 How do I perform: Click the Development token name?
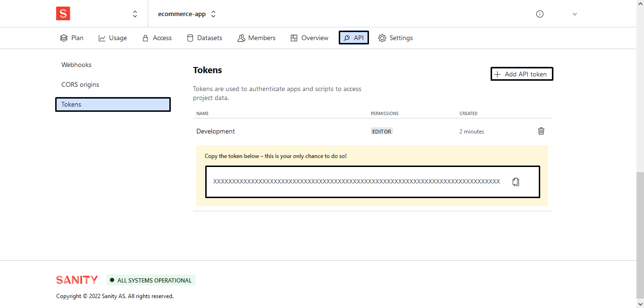(216, 131)
